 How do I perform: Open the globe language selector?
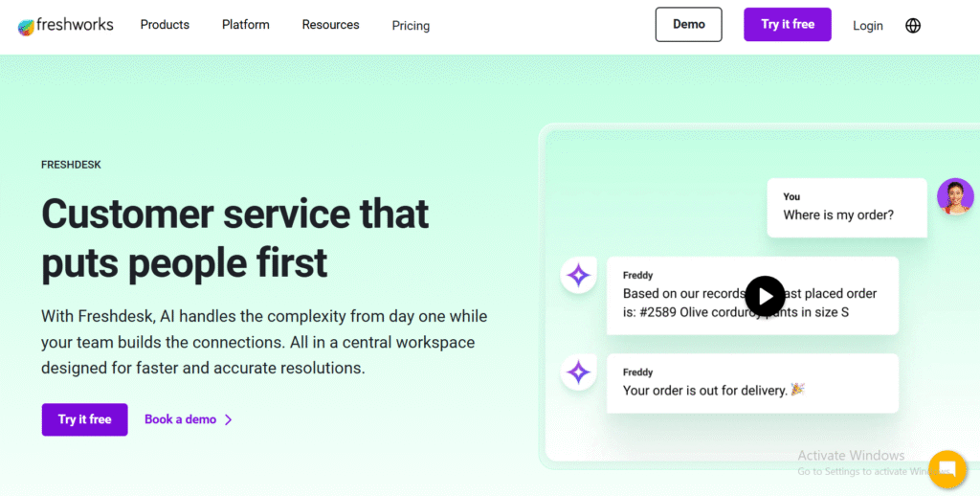click(913, 26)
